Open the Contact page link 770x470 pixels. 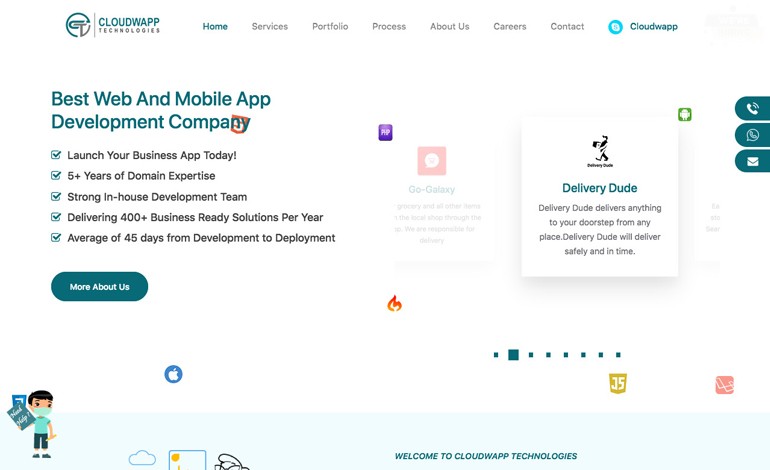pos(567,27)
